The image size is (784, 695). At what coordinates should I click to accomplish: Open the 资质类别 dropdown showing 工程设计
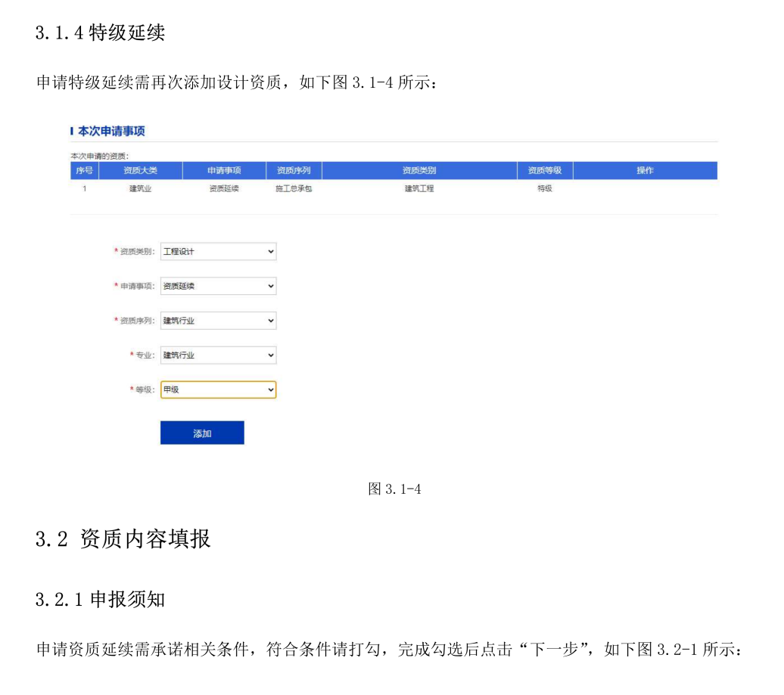click(x=218, y=251)
